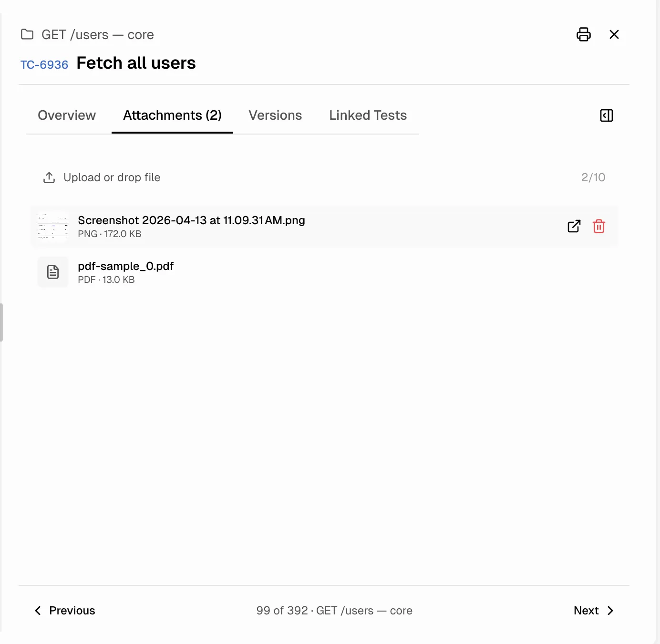The image size is (660, 644).
Task: Dismiss the test case dialog
Action: (614, 34)
